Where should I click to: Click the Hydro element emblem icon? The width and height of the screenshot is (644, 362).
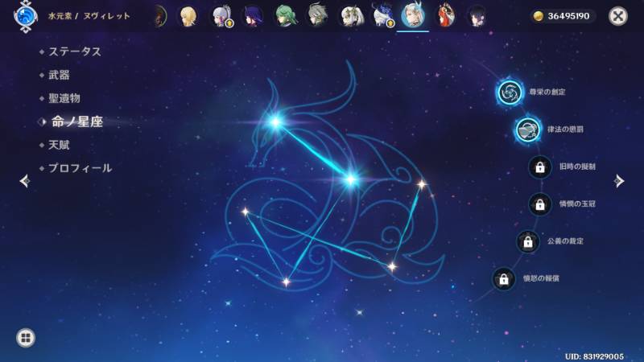(26, 16)
